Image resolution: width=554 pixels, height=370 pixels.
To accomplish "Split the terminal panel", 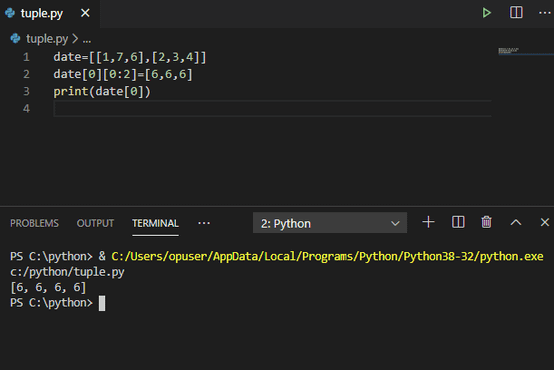I will (458, 222).
